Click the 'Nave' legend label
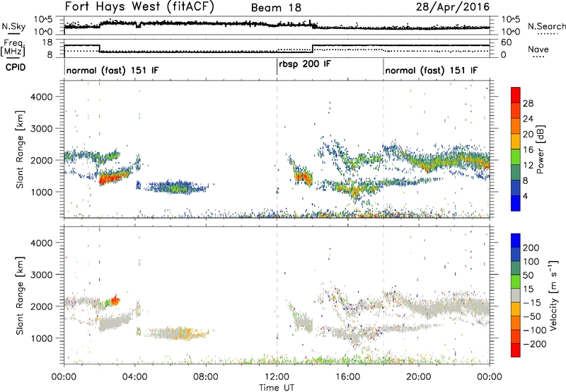This screenshot has width=566, height=392. [538, 49]
